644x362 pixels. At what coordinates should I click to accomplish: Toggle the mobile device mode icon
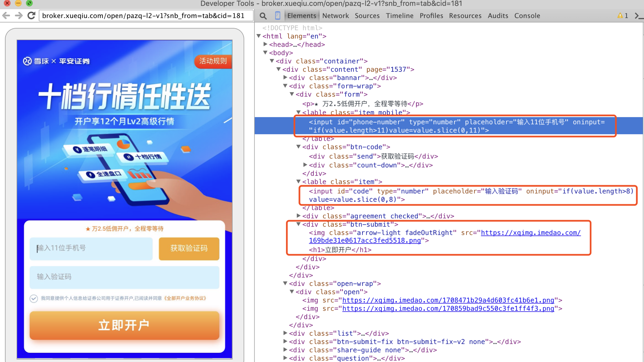(278, 15)
